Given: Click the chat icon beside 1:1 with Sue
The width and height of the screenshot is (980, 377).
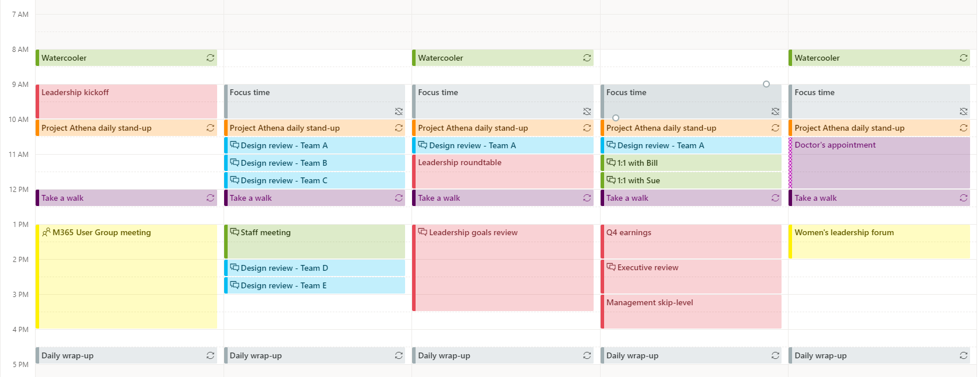Looking at the screenshot, I should tap(611, 180).
